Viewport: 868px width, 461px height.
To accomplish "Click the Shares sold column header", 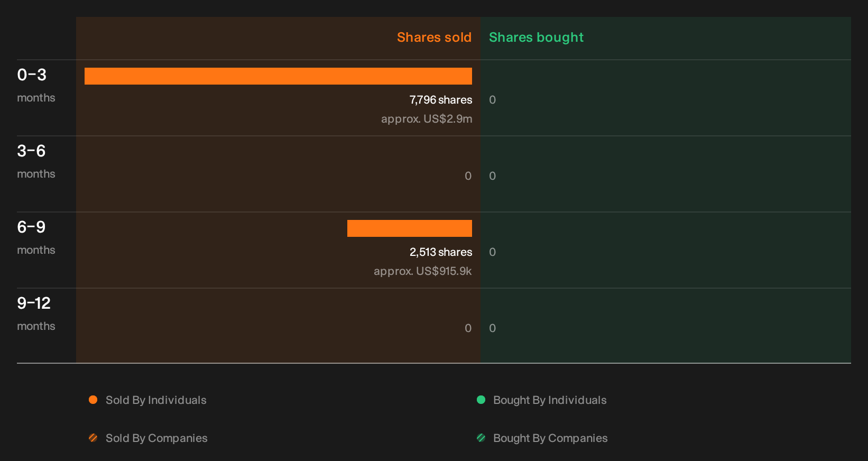I will 434,38.
